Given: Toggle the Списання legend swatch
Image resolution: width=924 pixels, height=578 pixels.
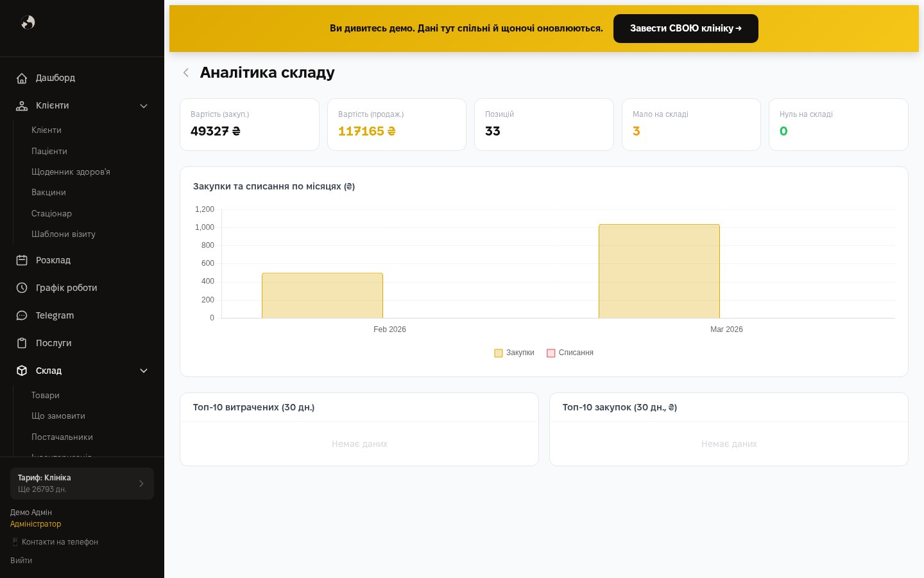Looking at the screenshot, I should click(x=551, y=353).
